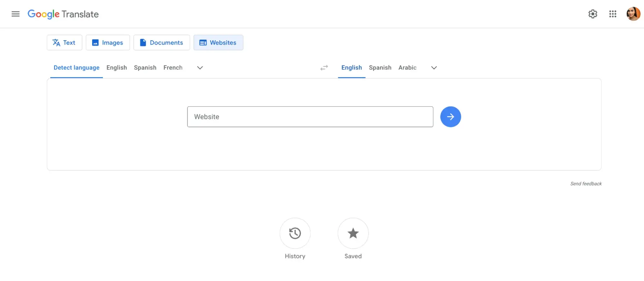Swap source and target languages

pyautogui.click(x=324, y=68)
